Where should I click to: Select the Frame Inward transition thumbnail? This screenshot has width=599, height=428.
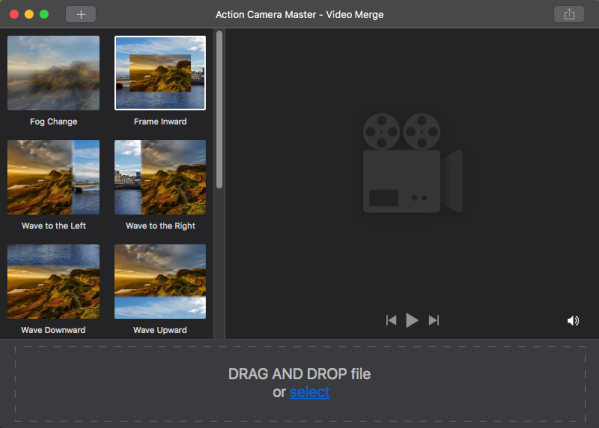[x=160, y=73]
